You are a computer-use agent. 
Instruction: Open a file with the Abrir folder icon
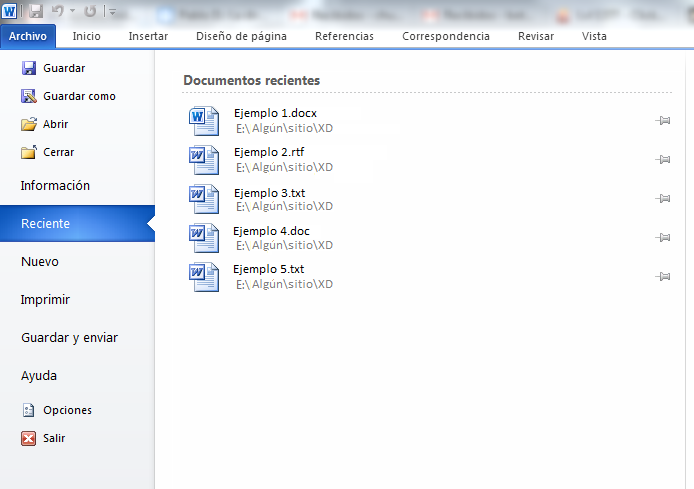click(x=28, y=124)
